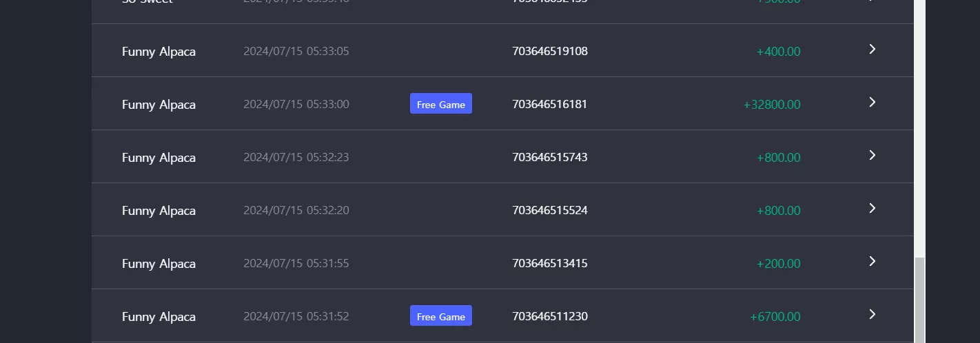The image size is (980, 343).
Task: Click the +32800.00 win amount
Action: (x=772, y=104)
